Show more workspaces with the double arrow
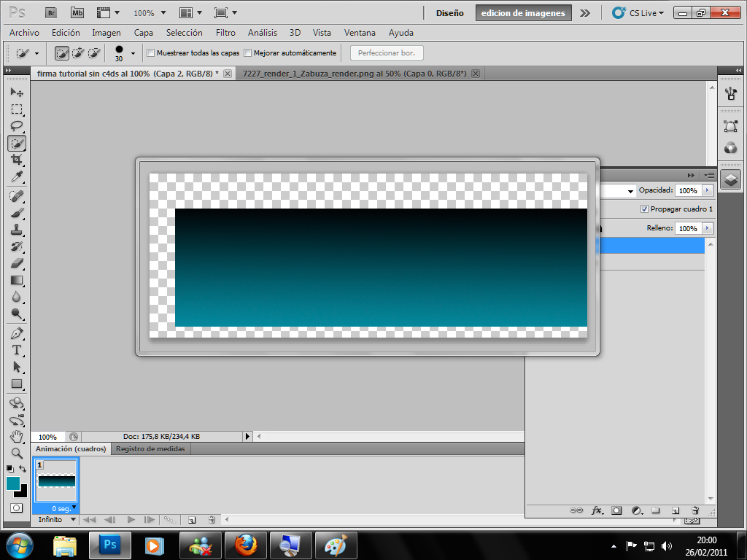The image size is (747, 560). 585,13
